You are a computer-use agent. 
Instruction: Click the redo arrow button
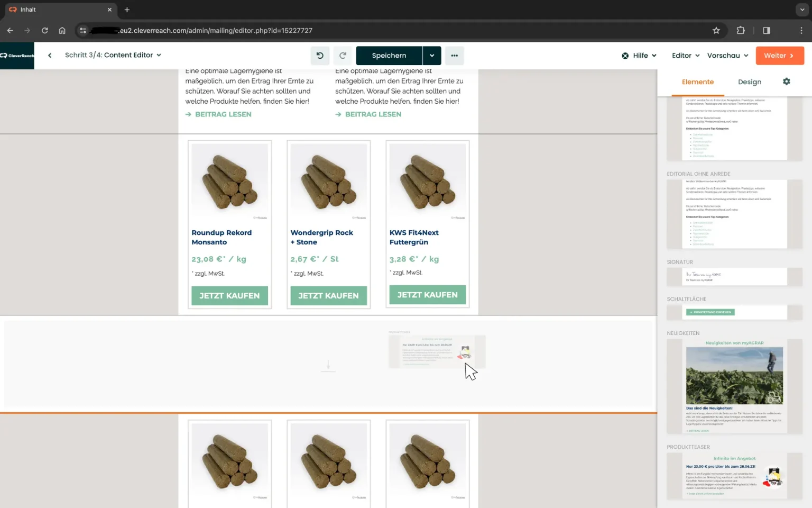(x=343, y=56)
